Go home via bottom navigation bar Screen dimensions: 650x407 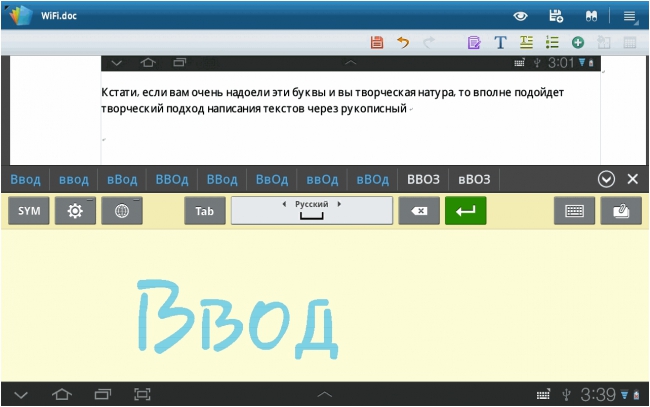tap(62, 394)
